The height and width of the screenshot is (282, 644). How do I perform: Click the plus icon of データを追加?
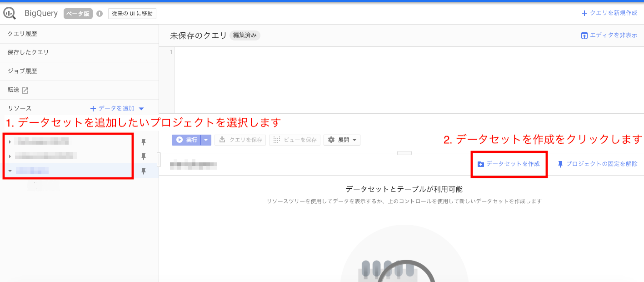coord(93,109)
